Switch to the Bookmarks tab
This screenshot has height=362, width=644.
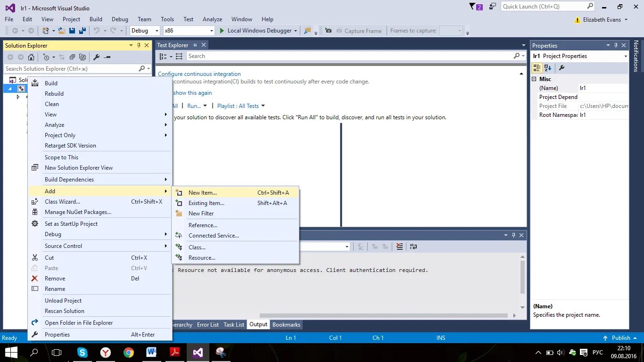click(286, 325)
